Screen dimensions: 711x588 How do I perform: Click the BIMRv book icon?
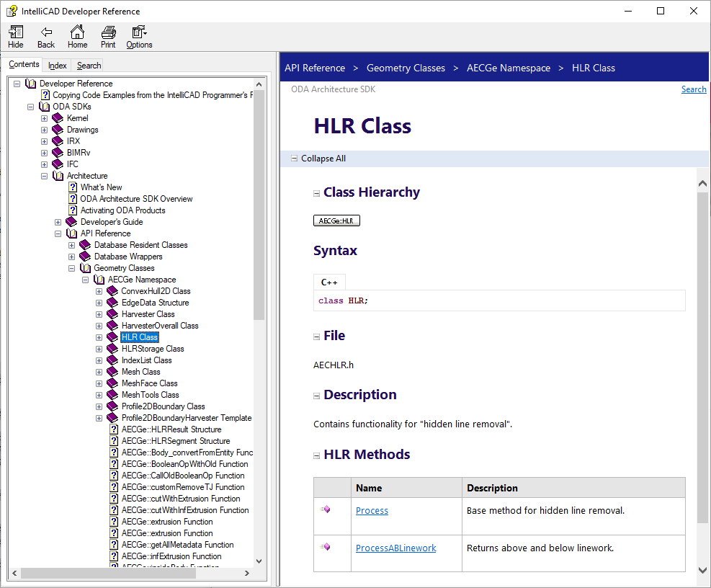tap(58, 153)
